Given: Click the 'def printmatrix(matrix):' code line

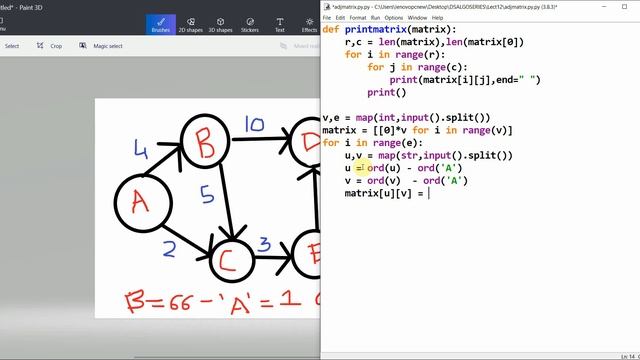Looking at the screenshot, I should click(389, 29).
